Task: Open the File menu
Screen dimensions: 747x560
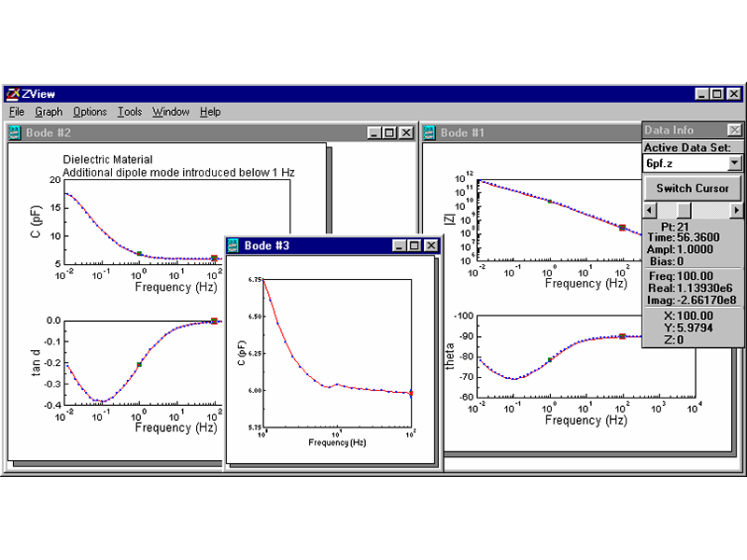Action: [17, 112]
